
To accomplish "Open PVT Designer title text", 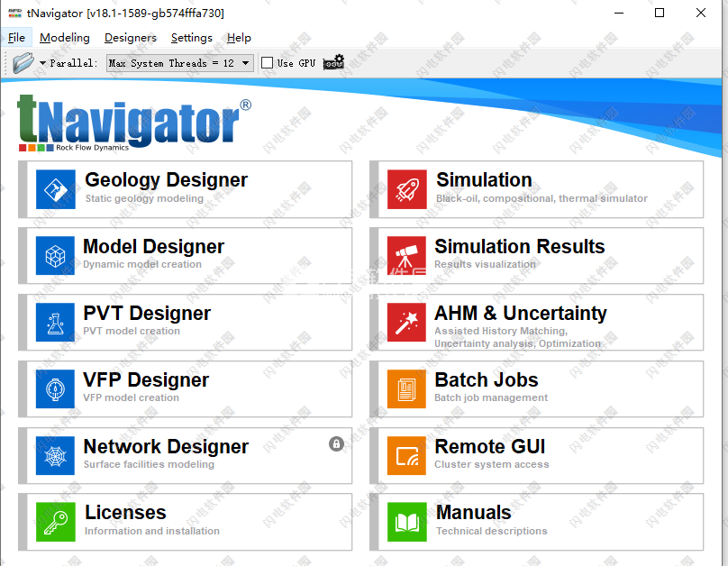I will [147, 314].
